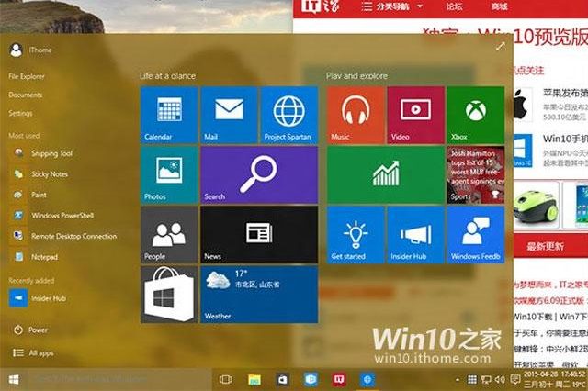
Task: Open Settings from Start menu list
Action: tap(20, 113)
